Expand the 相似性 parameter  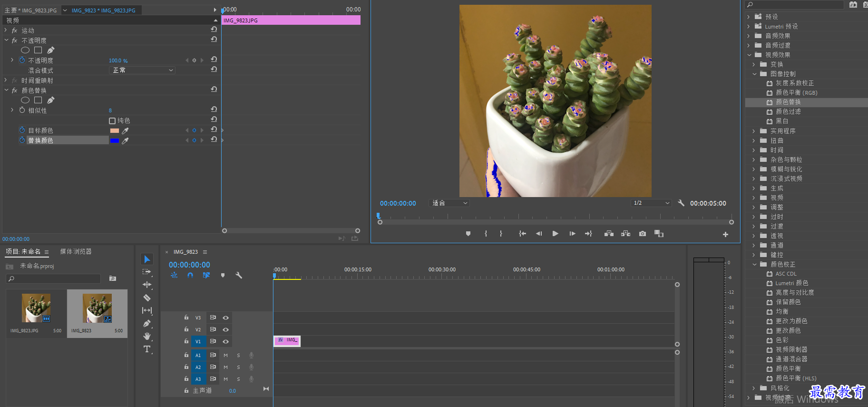pyautogui.click(x=12, y=110)
